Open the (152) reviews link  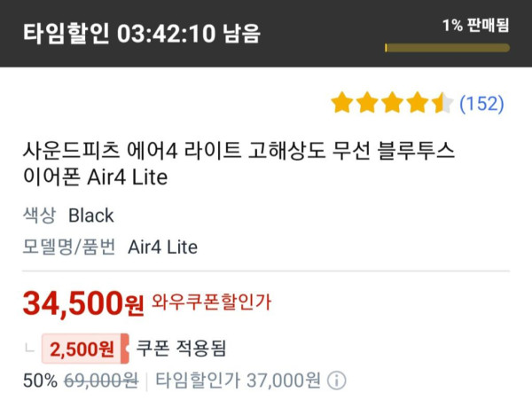481,104
